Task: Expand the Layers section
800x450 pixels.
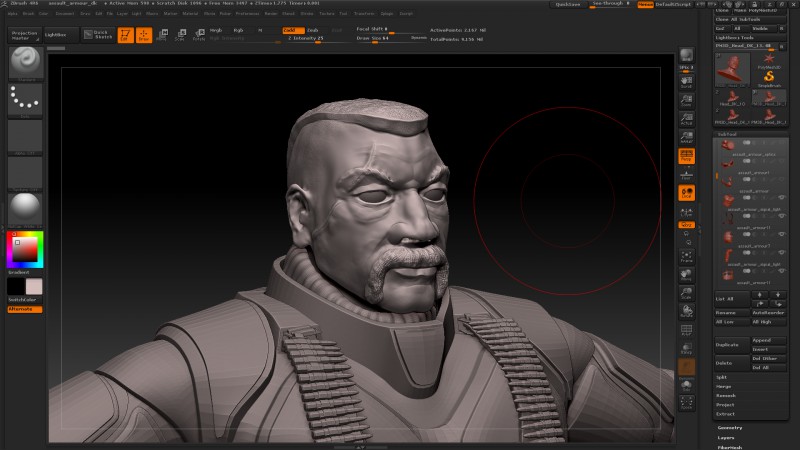Action: click(726, 437)
